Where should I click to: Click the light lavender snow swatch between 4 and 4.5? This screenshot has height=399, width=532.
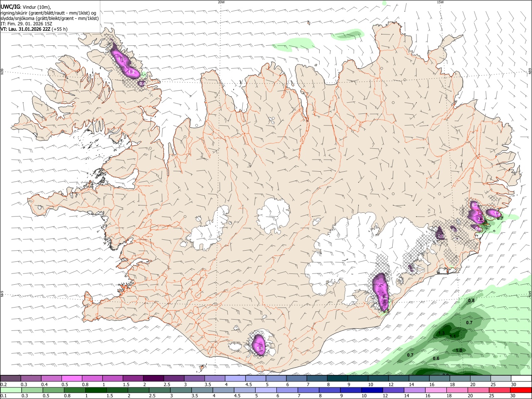coord(235,378)
